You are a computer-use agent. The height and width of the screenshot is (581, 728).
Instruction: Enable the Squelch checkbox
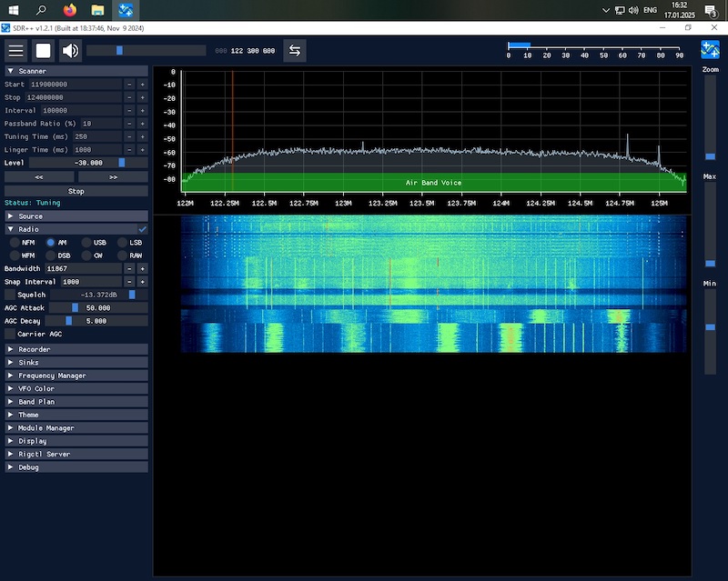[10, 295]
